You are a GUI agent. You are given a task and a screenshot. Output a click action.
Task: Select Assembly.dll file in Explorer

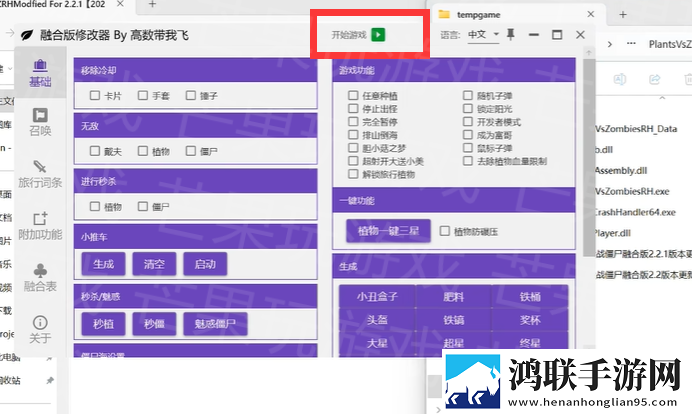pyautogui.click(x=621, y=170)
